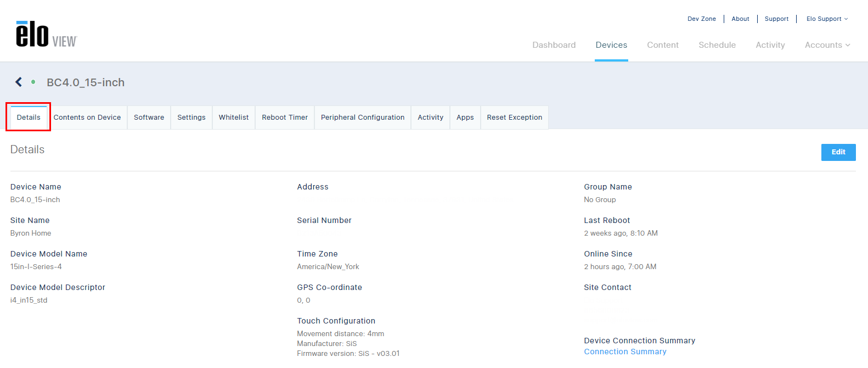Click the Group Name value No Group
The width and height of the screenshot is (868, 368).
[x=600, y=200]
